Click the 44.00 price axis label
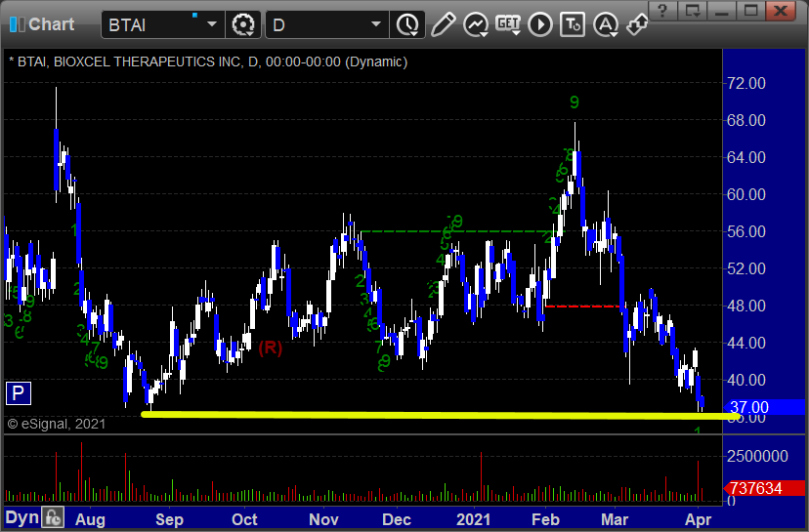 (745, 343)
